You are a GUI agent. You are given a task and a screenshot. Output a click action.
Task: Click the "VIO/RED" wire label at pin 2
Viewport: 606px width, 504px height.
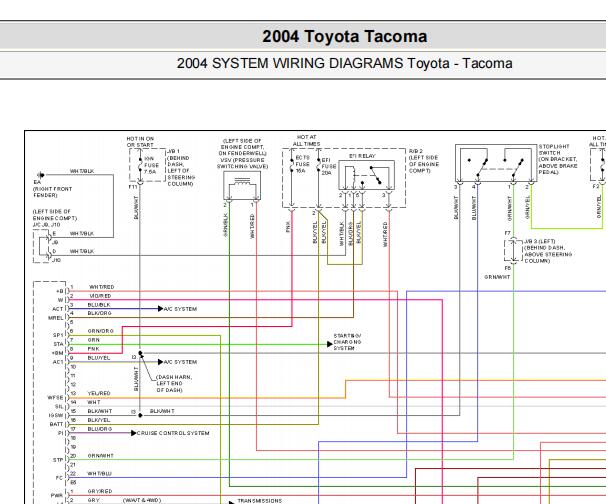pos(100,296)
